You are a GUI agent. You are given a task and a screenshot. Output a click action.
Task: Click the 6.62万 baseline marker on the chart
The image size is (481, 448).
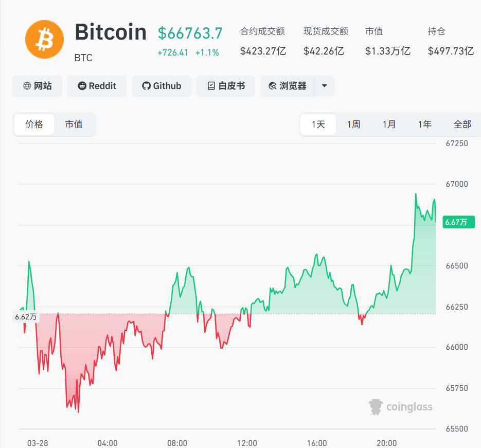click(27, 316)
